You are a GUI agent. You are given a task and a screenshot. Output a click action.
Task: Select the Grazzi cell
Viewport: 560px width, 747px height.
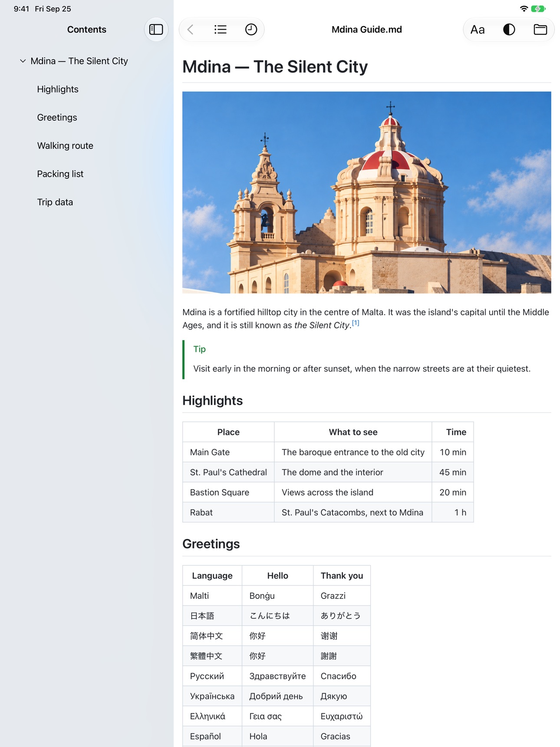click(342, 596)
